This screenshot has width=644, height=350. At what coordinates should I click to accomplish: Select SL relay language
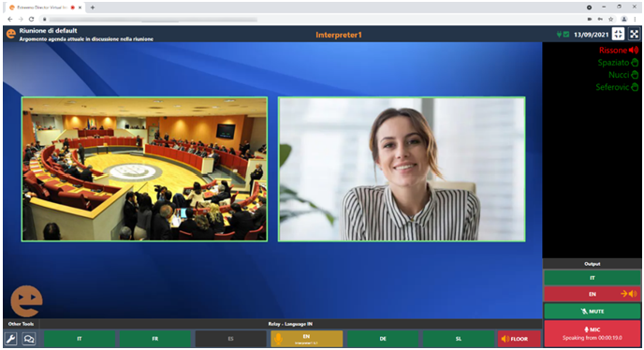(459, 339)
